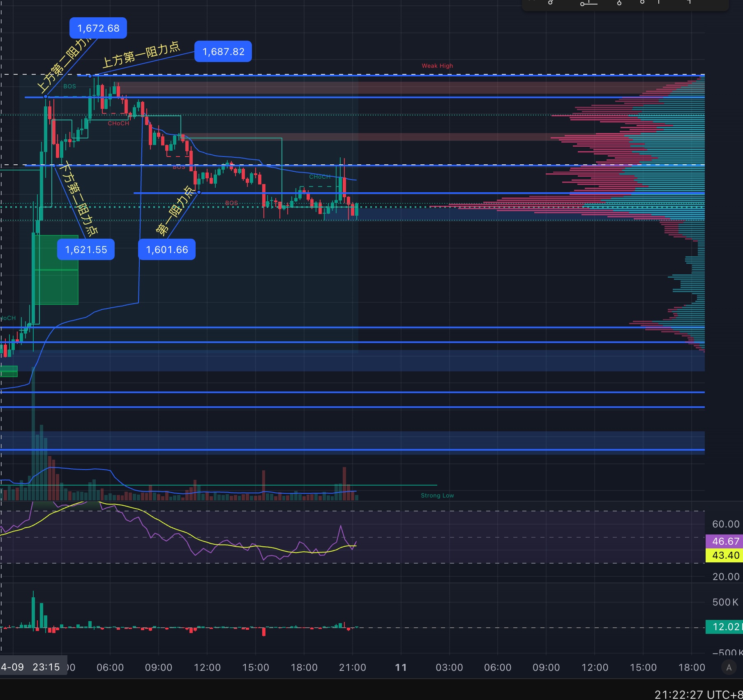743x700 pixels.
Task: Click the date 11 on time axis
Action: [x=401, y=668]
